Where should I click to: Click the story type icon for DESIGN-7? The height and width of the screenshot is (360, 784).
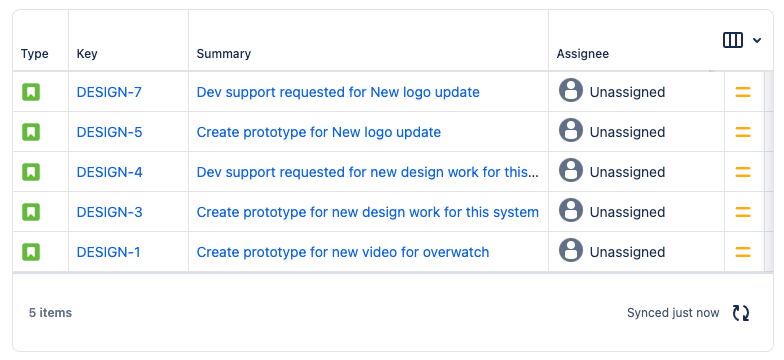pos(31,92)
